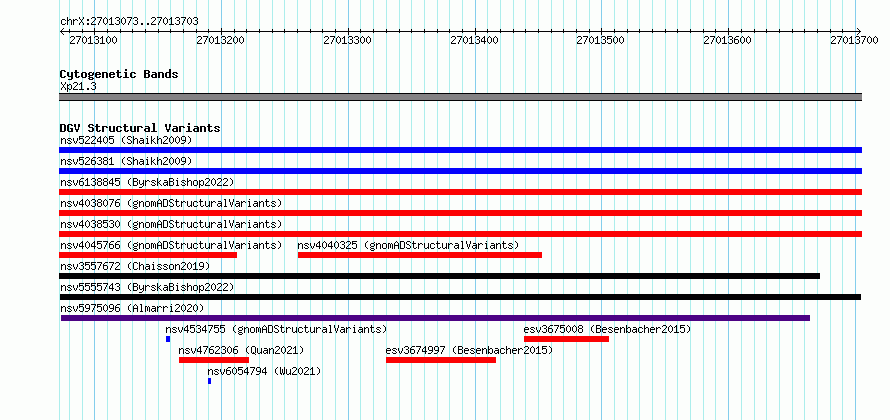Select the nsv4038076 red variant bar
Image resolution: width=890 pixels, height=420 pixels.
click(460, 213)
